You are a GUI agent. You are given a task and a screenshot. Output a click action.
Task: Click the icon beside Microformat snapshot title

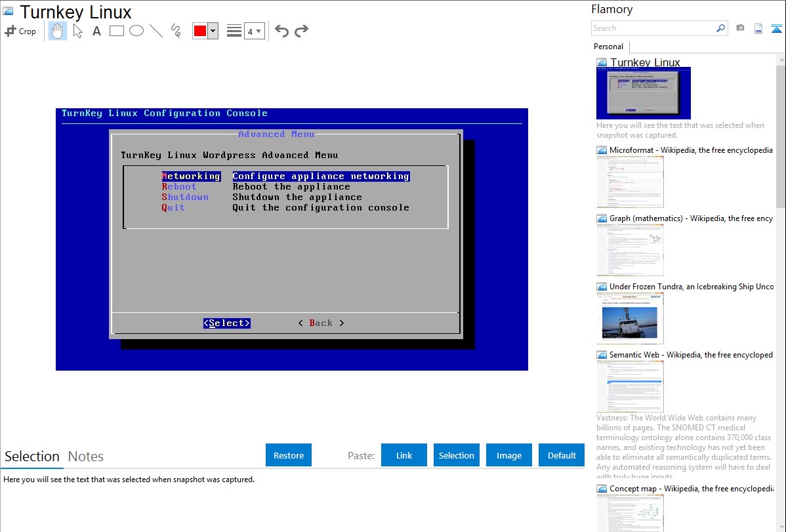click(602, 150)
